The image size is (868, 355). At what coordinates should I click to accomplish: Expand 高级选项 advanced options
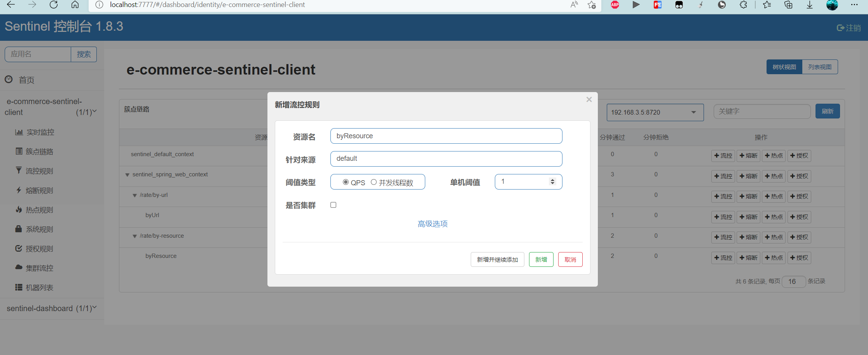coord(433,224)
